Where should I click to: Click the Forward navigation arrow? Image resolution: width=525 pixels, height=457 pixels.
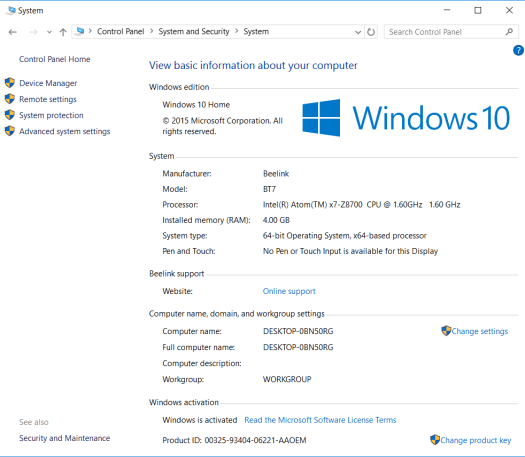click(33, 32)
